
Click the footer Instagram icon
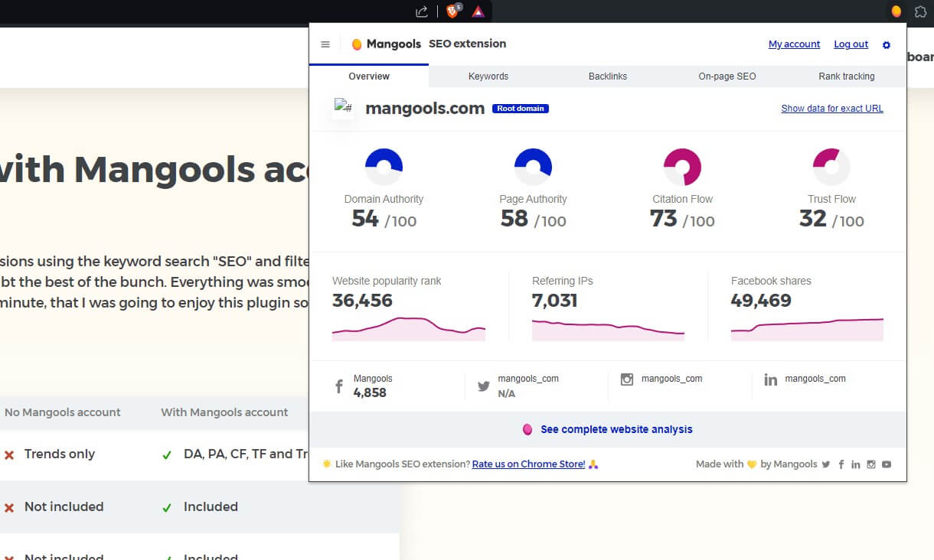(871, 464)
